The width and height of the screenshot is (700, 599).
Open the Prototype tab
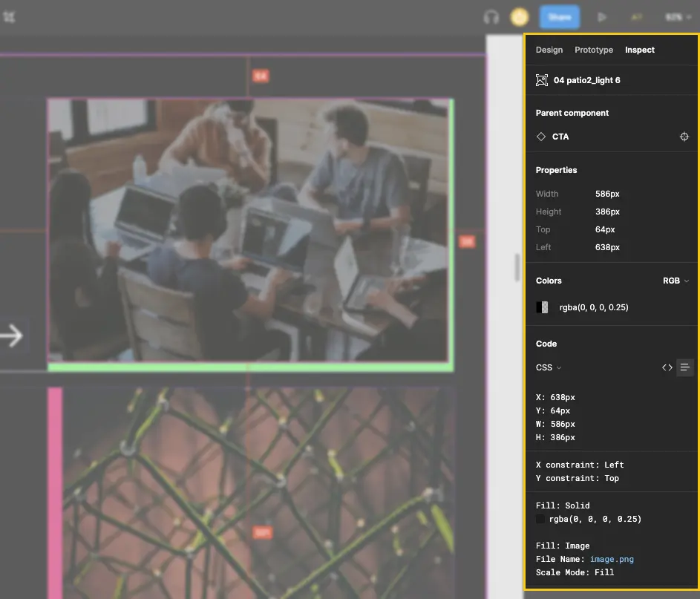point(594,50)
